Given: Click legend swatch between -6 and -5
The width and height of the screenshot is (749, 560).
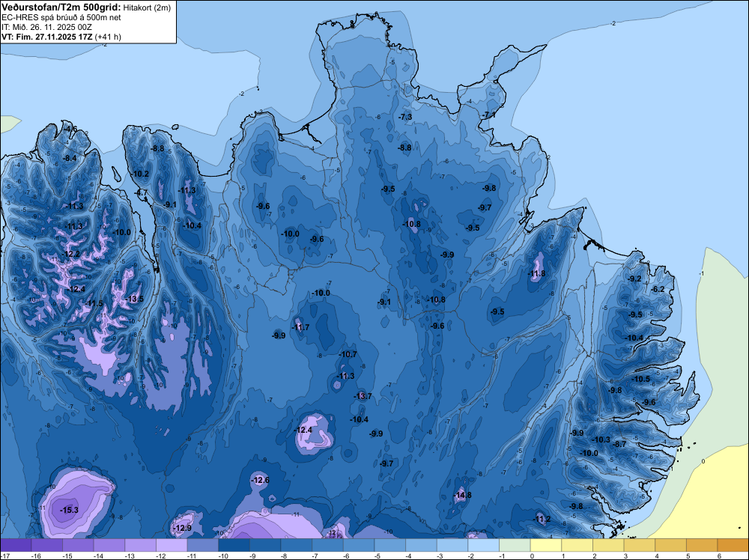Looking at the screenshot, I should pyautogui.click(x=359, y=545).
